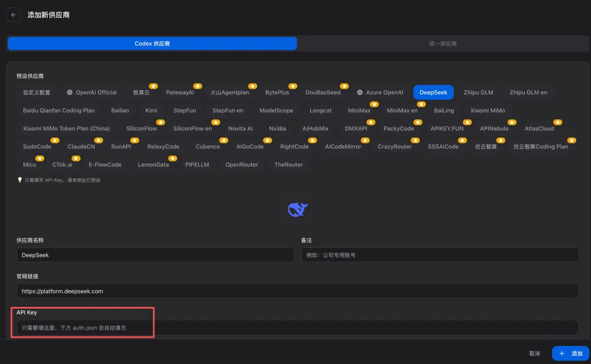The image size is (591, 364).
Task: Select Longcat preset provider
Action: coord(321,111)
